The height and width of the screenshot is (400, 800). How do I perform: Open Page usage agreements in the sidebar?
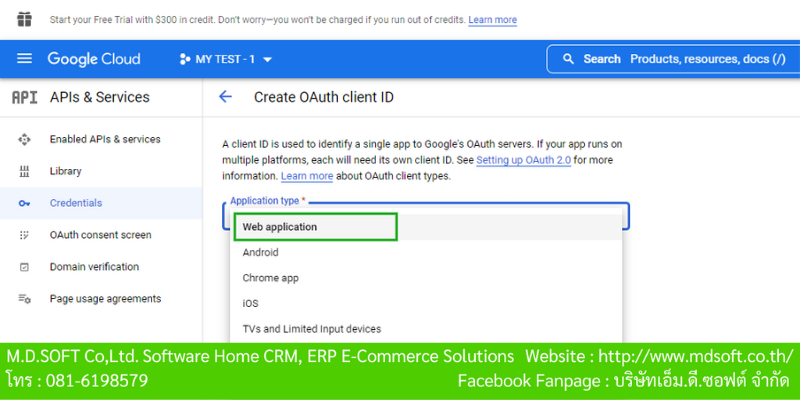(x=101, y=299)
